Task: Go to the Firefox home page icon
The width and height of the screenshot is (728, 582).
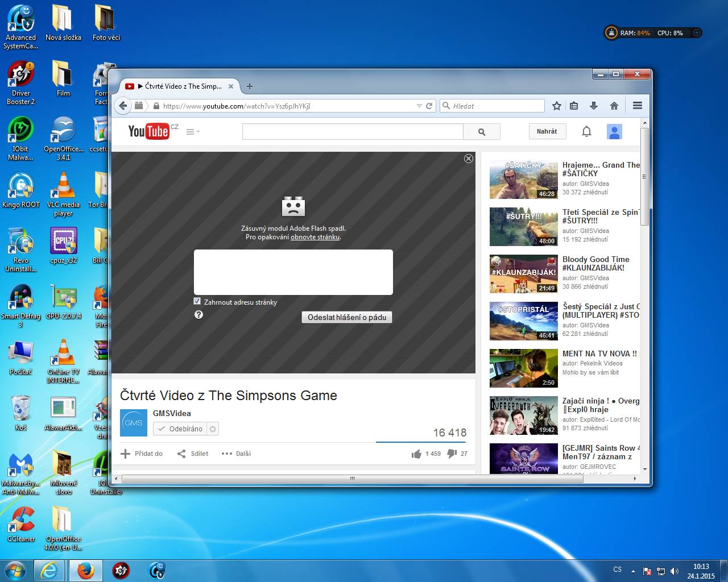Action: (614, 106)
